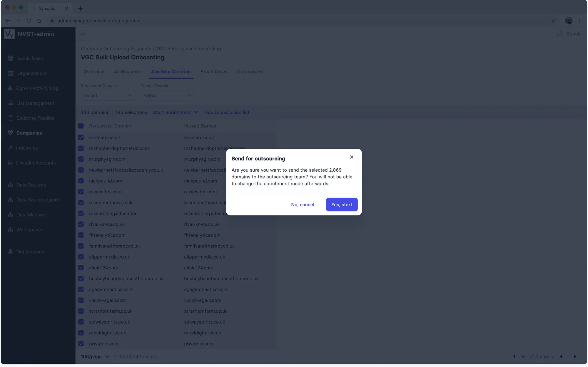Open page number selector dropdown
Image resolution: width=588 pixels, height=367 pixels.
(x=519, y=356)
